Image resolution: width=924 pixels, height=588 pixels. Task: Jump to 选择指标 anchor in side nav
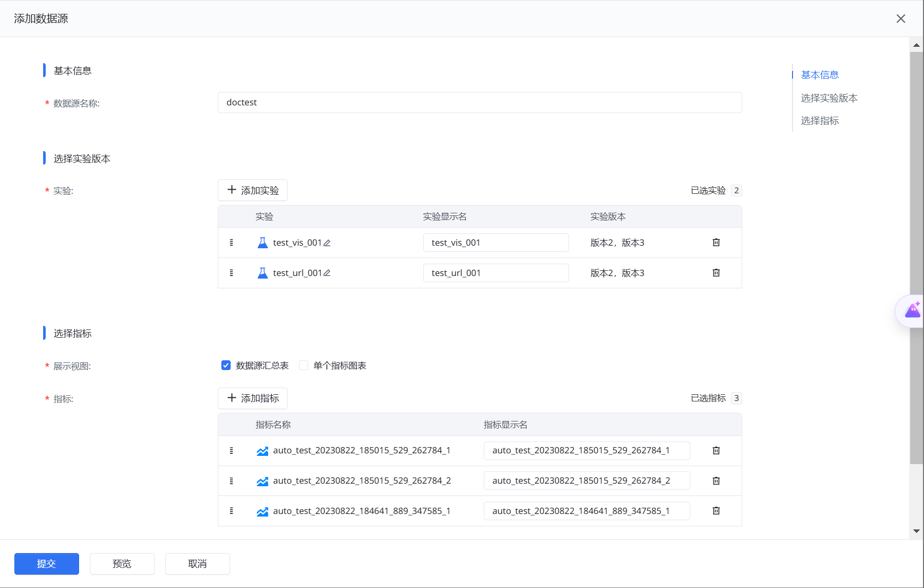(820, 121)
